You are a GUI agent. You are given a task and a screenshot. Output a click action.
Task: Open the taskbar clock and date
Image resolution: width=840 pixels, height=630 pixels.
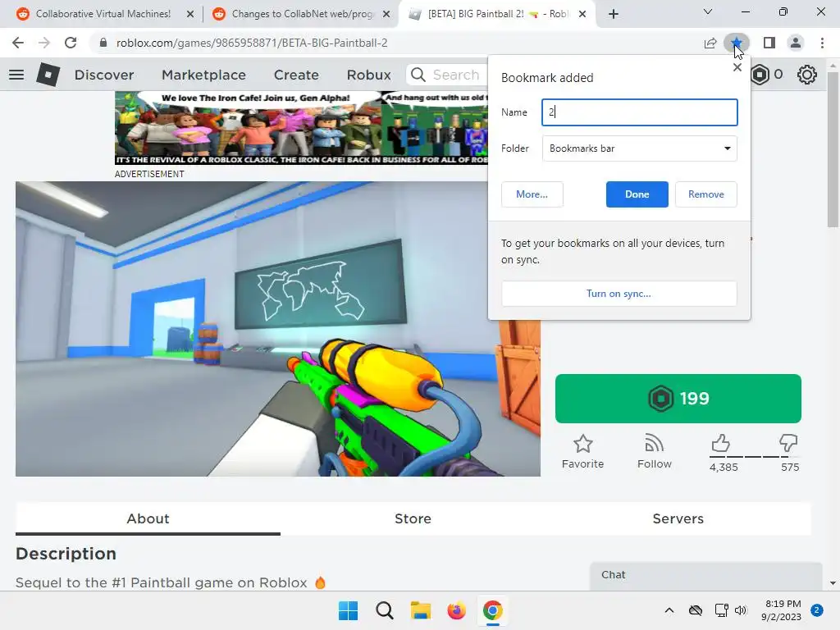click(781, 610)
